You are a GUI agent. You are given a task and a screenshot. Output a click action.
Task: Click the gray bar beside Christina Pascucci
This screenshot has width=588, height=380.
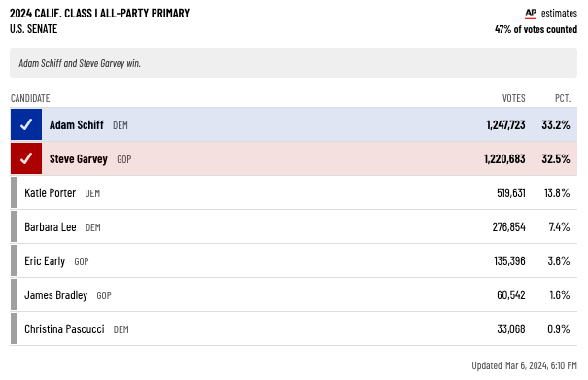point(14,328)
